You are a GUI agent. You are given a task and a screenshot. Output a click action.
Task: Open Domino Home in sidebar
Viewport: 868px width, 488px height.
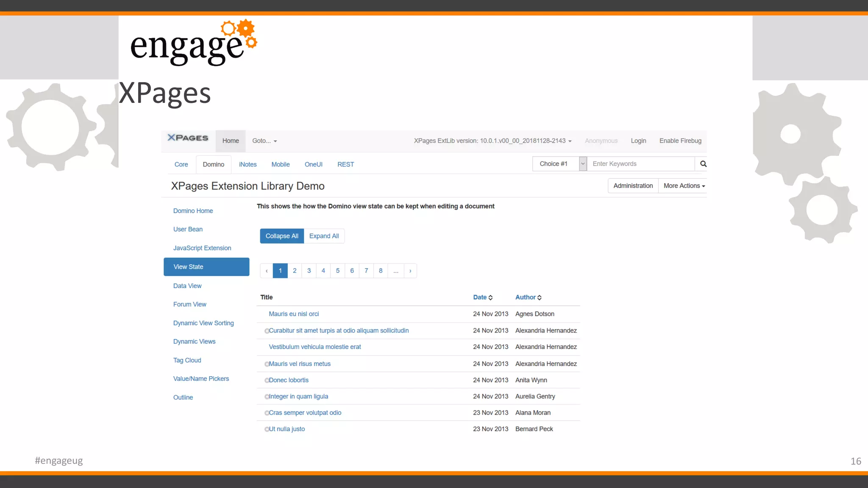193,211
